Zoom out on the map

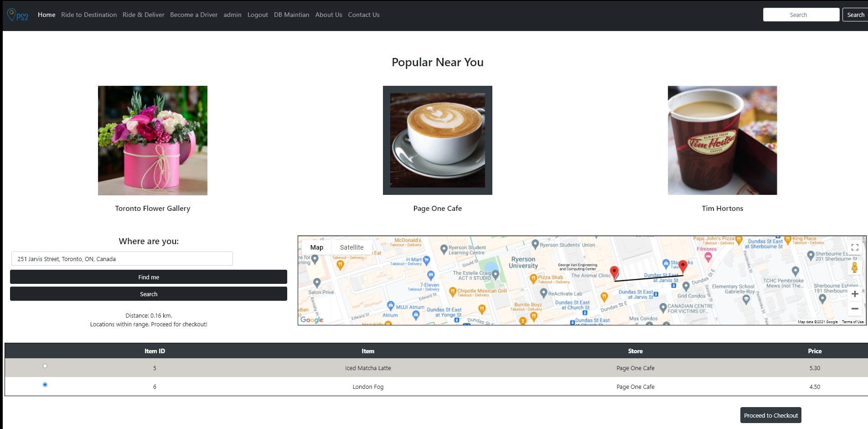click(855, 309)
